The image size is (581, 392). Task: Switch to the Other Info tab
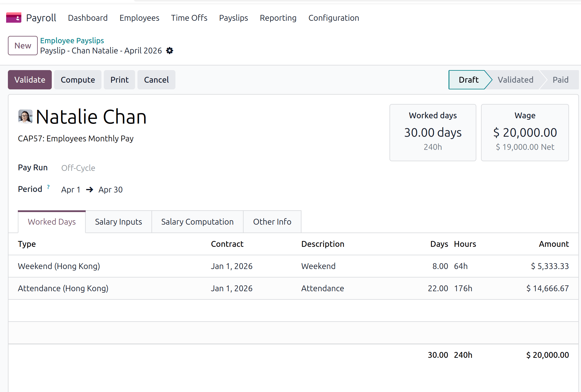tap(272, 222)
